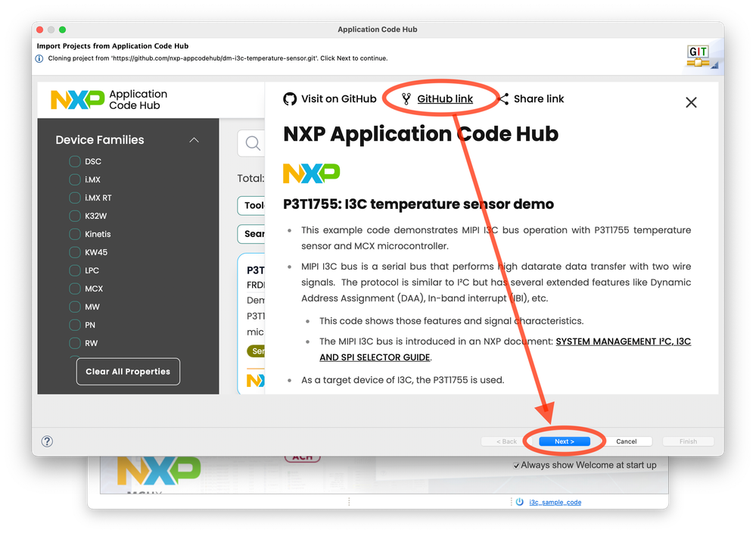Click the NXP Application Code Hub title

pos(421,134)
